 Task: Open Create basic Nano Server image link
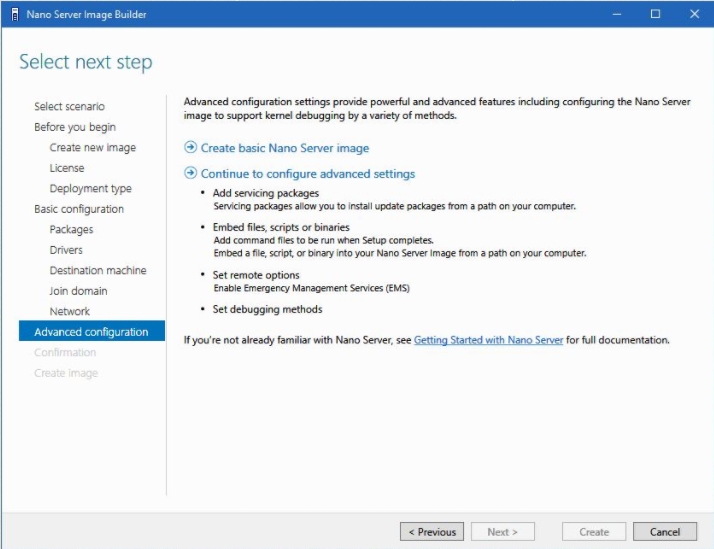click(x=284, y=148)
